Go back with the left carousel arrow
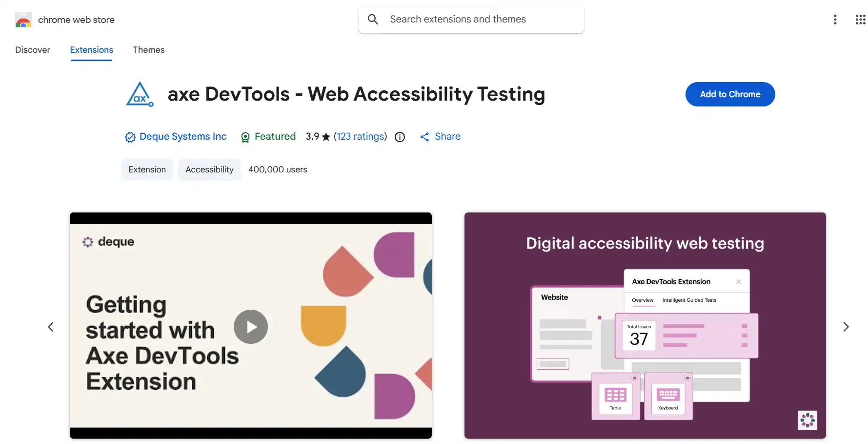 (x=51, y=326)
